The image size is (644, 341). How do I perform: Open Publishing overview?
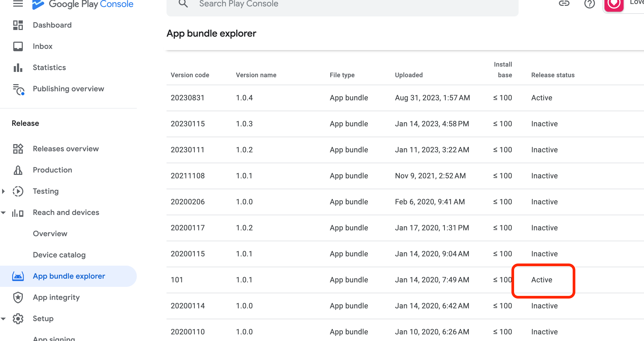pos(68,89)
